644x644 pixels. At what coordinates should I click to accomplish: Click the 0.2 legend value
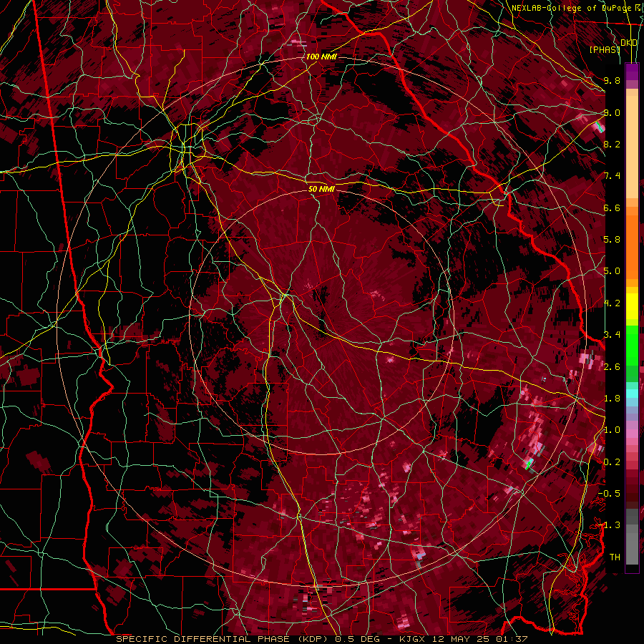612,462
